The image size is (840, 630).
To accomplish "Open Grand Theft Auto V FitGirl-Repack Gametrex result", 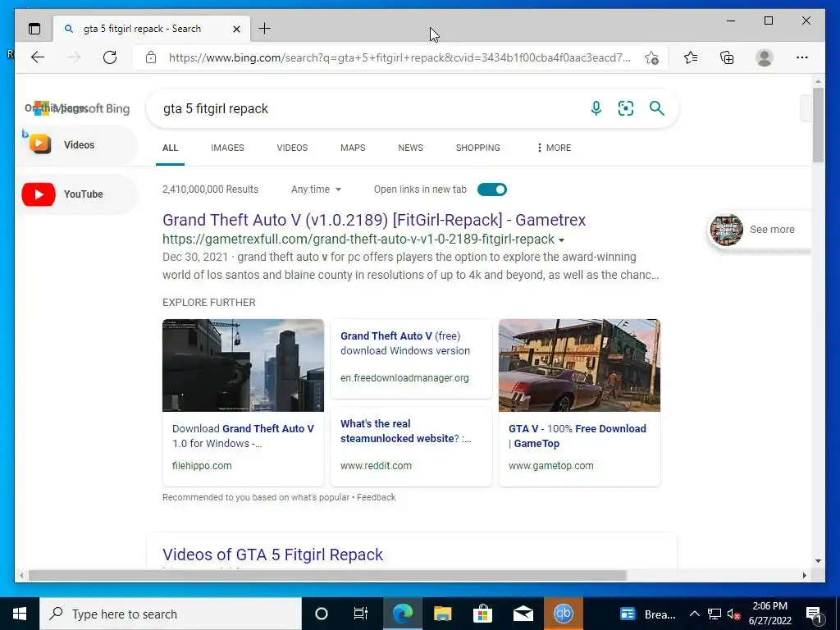I will click(x=374, y=220).
